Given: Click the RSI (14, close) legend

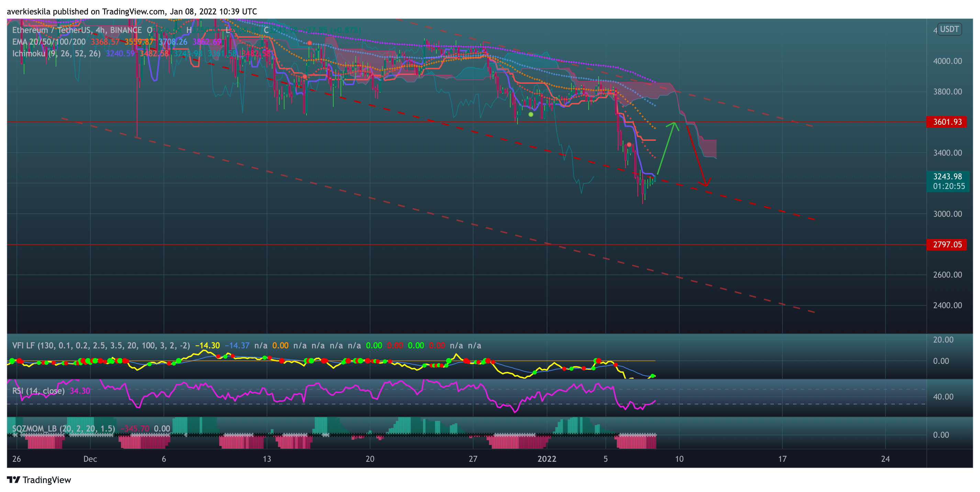Looking at the screenshot, I should [x=38, y=391].
